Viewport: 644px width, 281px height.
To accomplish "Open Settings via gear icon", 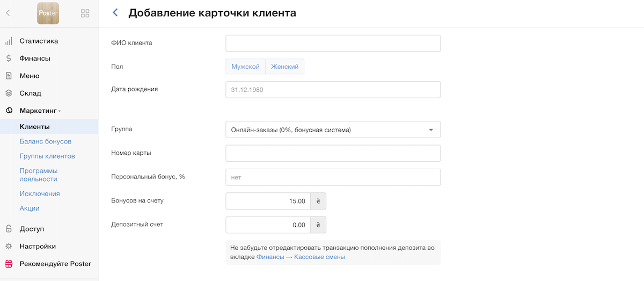I will point(9,247).
